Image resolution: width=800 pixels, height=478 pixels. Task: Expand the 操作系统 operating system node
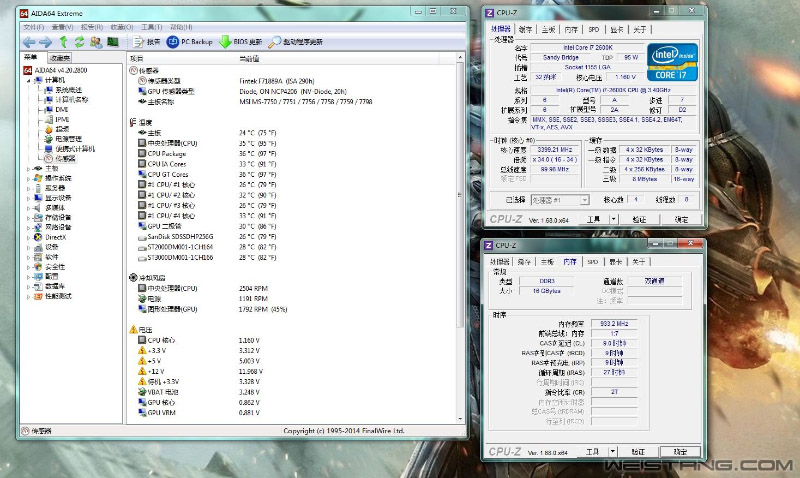point(29,178)
